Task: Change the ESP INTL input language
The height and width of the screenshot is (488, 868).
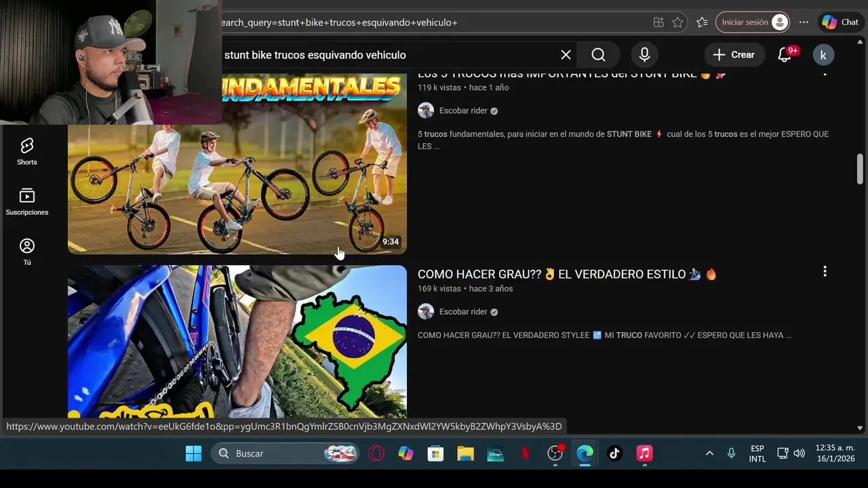Action: (757, 453)
